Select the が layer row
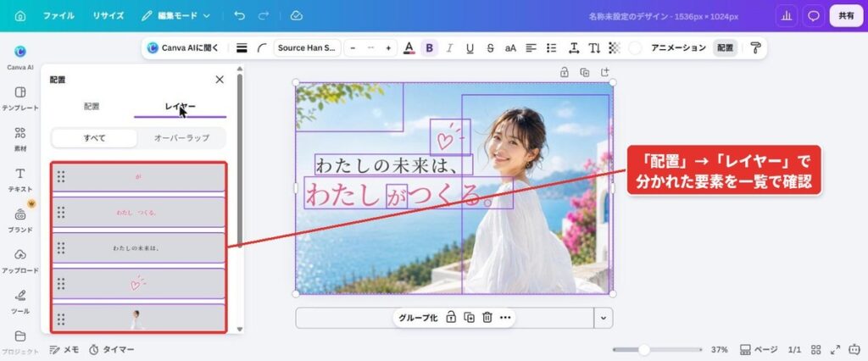The image size is (868, 361). (138, 177)
